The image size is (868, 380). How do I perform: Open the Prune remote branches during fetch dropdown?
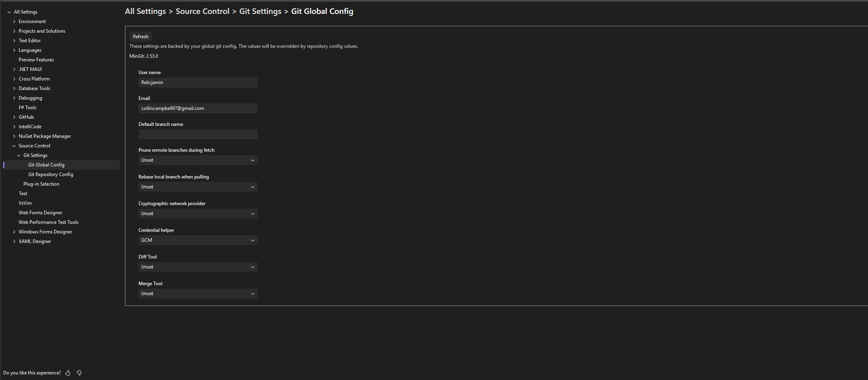coord(198,160)
